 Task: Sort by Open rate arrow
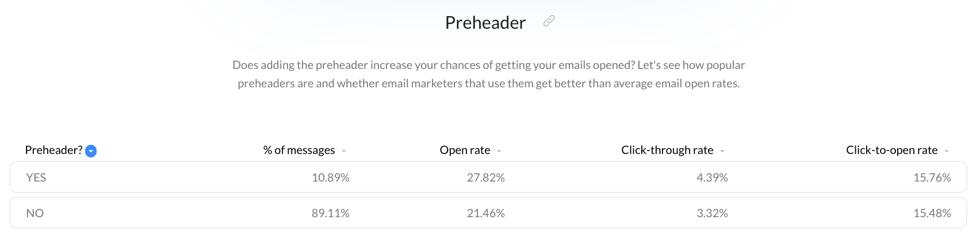click(x=499, y=151)
